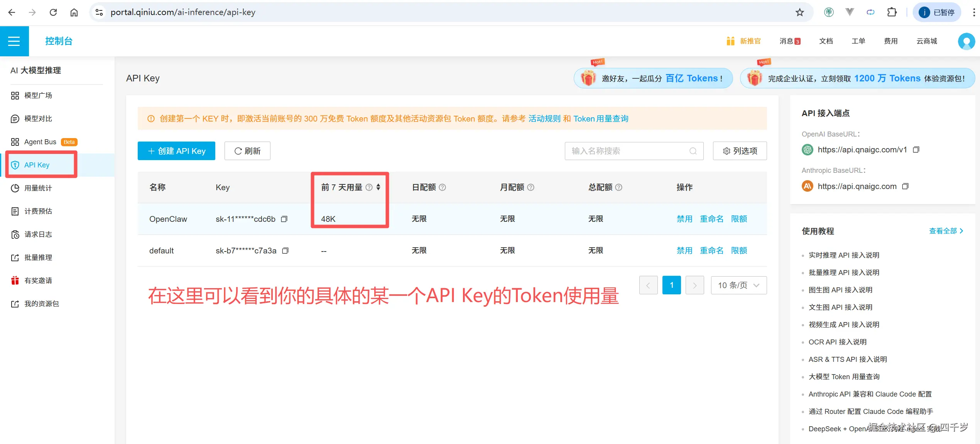Disable the OpenClaw API key via 禁用
Image resolution: width=980 pixels, height=444 pixels.
684,218
